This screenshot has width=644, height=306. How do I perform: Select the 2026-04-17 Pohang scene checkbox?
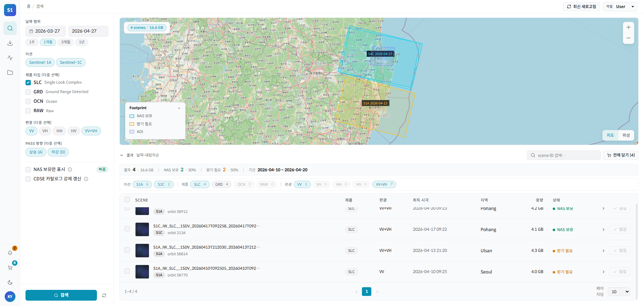[x=127, y=229]
